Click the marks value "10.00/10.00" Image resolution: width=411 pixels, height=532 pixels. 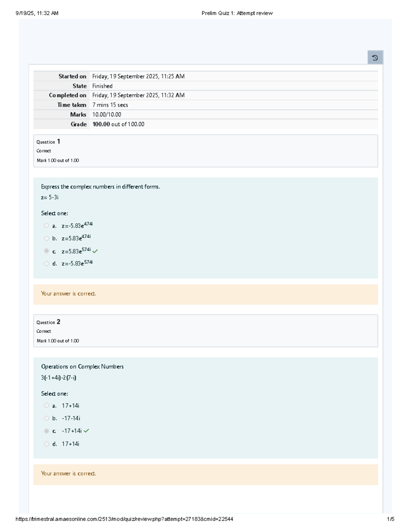coord(107,114)
